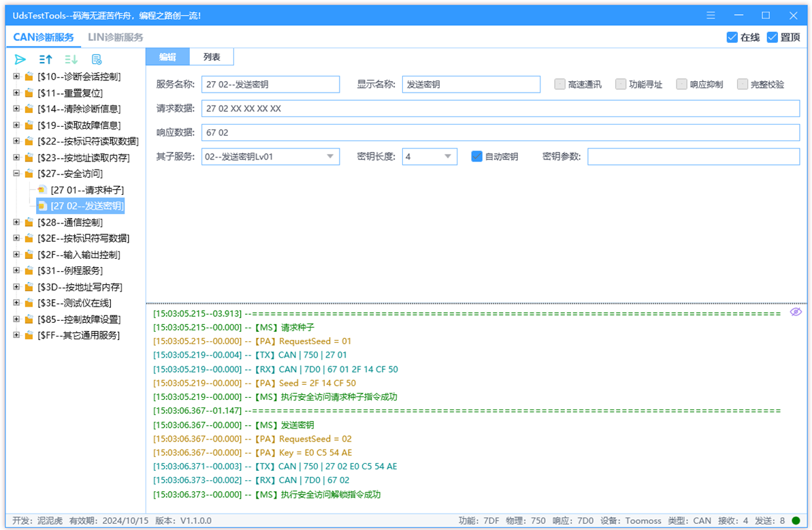Image resolution: width=812 pixels, height=530 pixels.
Task: Enable the 完整校验 checkbox
Action: point(743,84)
